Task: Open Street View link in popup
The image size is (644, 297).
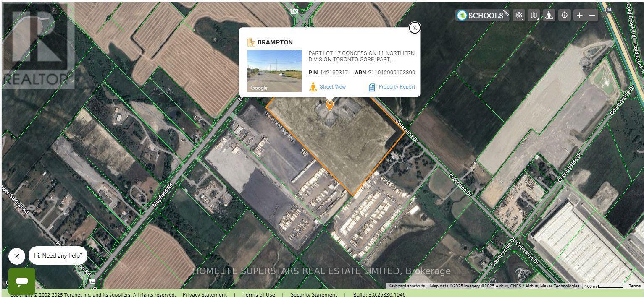Action: coord(328,87)
